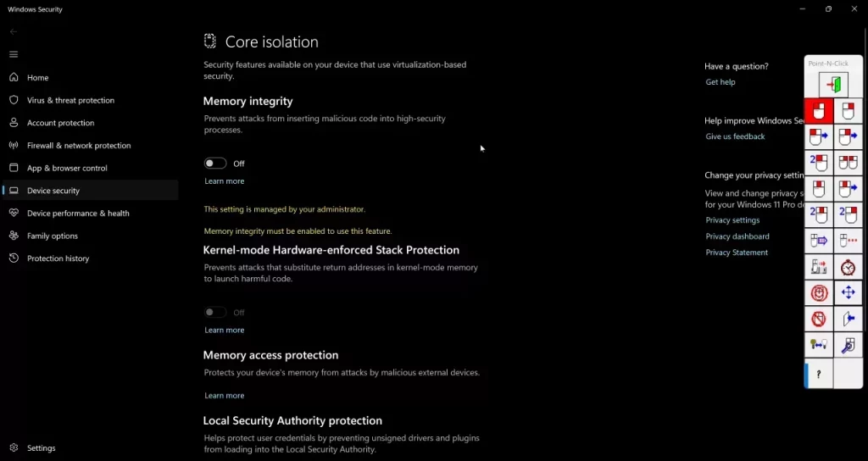Open the Point-N-Click question mark help

coord(819,375)
